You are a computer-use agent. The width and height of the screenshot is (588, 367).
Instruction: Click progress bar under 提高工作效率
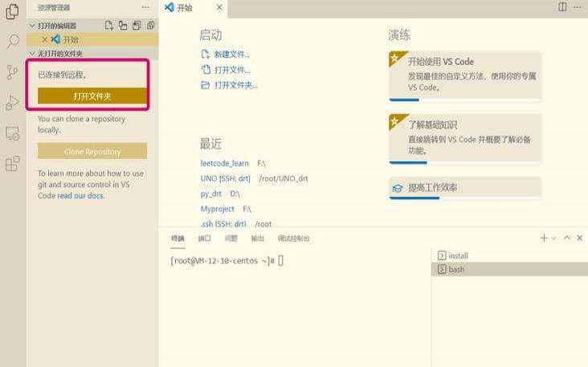(x=465, y=198)
